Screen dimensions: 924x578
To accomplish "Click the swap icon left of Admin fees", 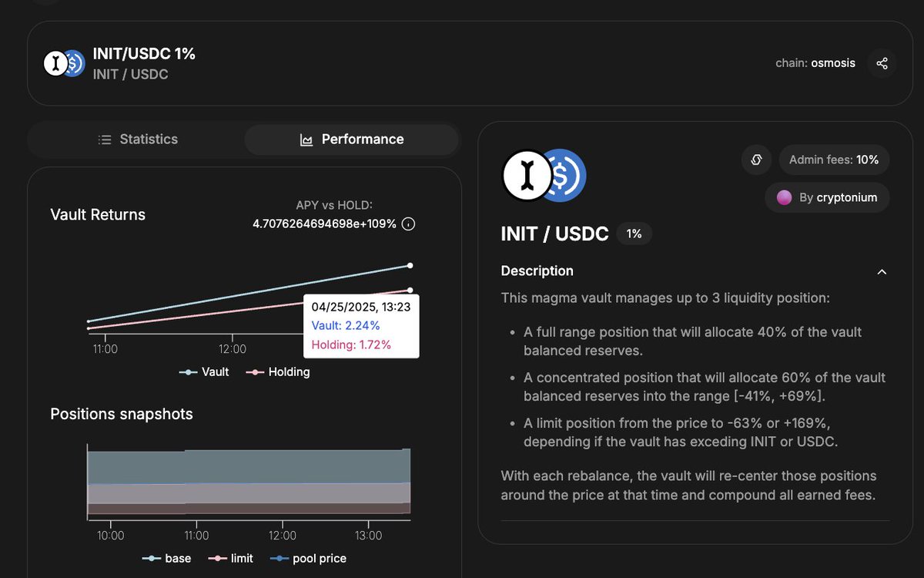I will [756, 160].
